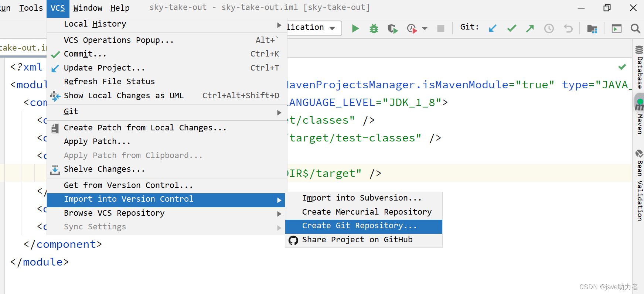The width and height of the screenshot is (644, 294).
Task: Open the Help menu
Action: tap(120, 8)
